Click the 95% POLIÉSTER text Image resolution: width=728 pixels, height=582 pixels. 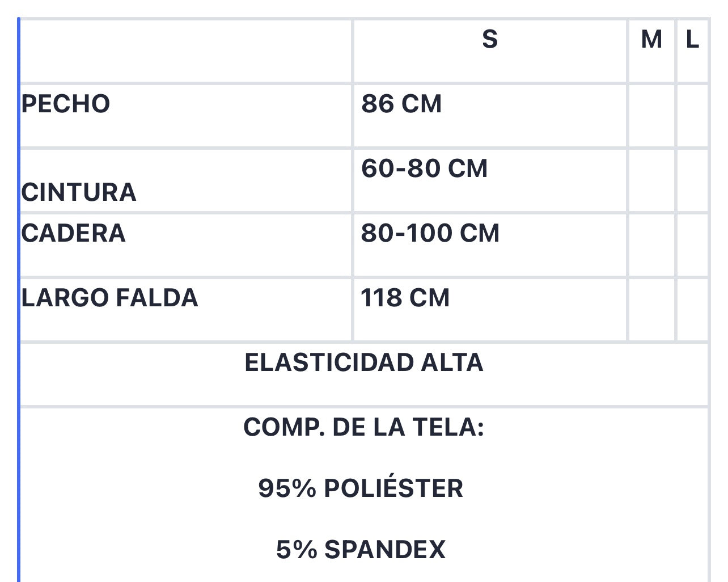click(x=361, y=488)
